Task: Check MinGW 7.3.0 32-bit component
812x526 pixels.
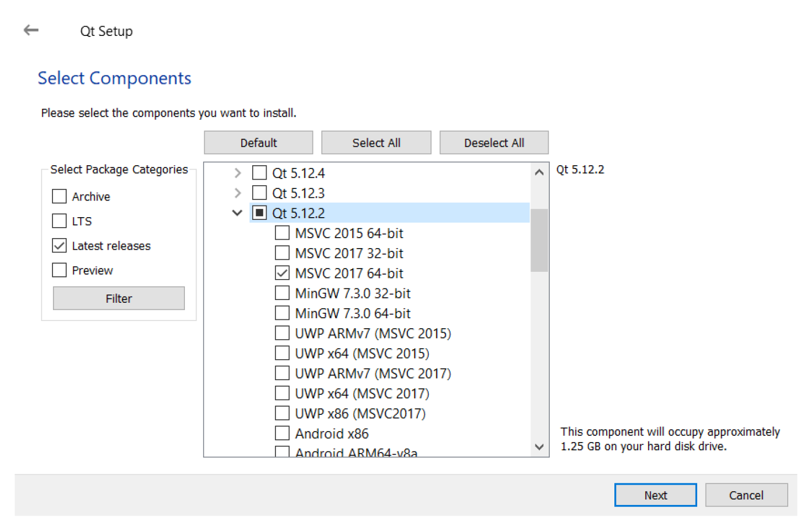Action: click(x=282, y=293)
